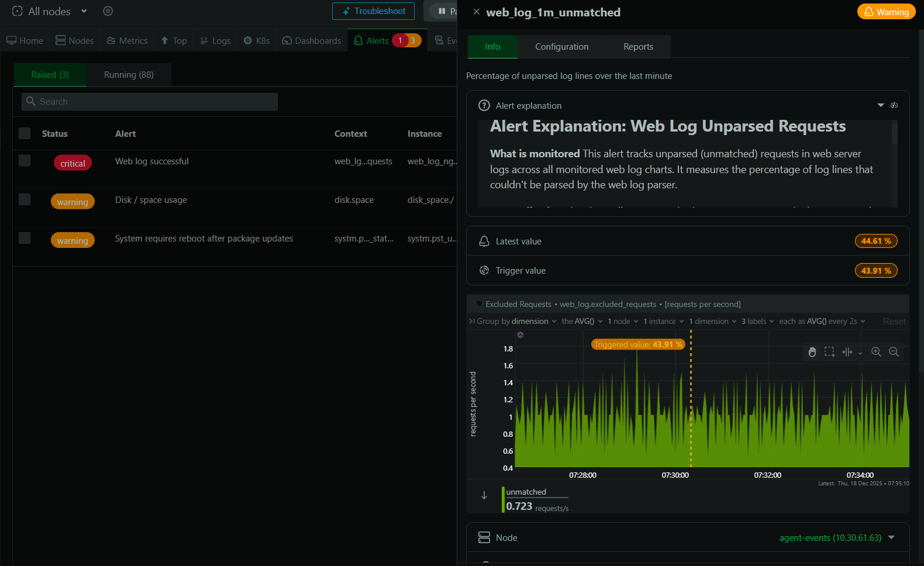This screenshot has height=566, width=924.
Task: Open the Dashboards tab
Action: tap(312, 40)
